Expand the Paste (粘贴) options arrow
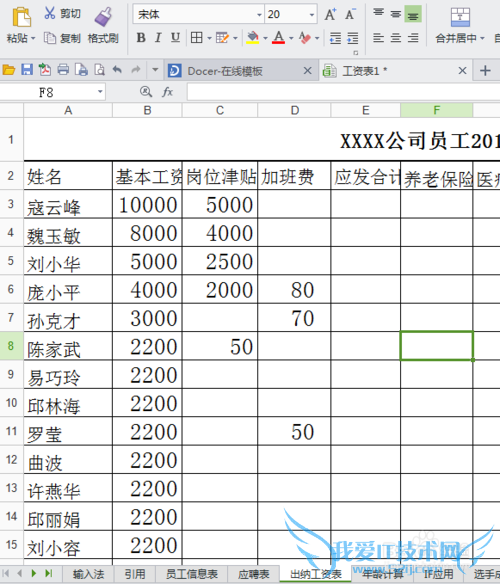500x584 pixels. (33, 38)
